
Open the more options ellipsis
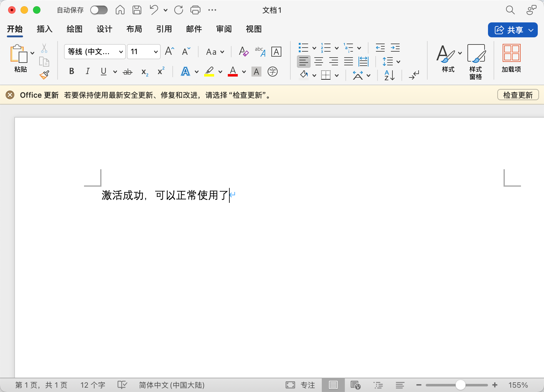click(x=212, y=10)
